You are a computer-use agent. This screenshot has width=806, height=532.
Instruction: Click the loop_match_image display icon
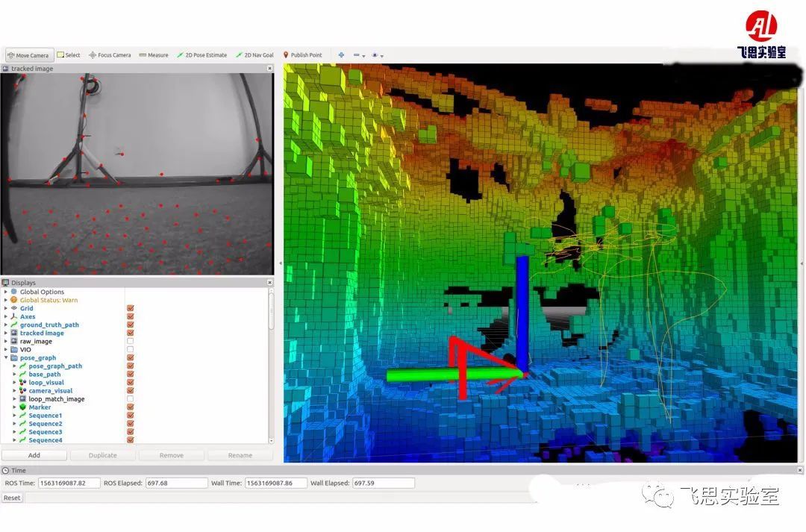(x=22, y=398)
